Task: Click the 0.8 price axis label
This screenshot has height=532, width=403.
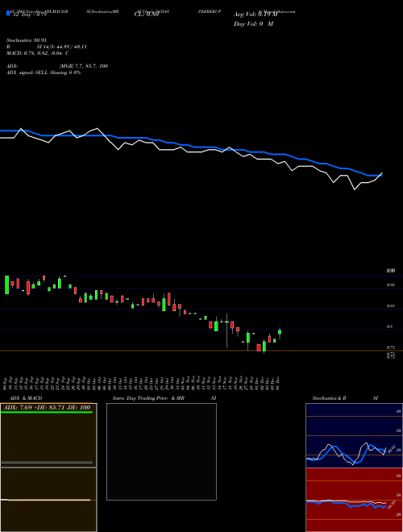Action: pos(390,326)
